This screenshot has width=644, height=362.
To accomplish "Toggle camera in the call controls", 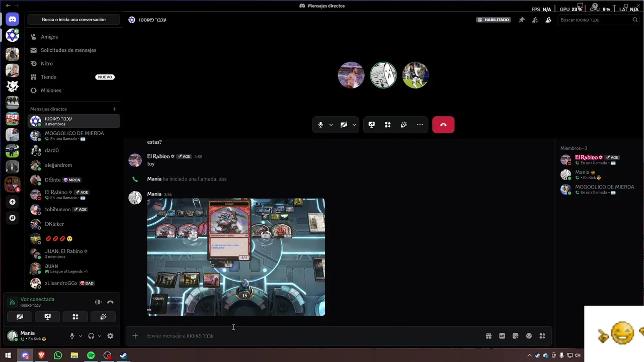I will (x=344, y=125).
